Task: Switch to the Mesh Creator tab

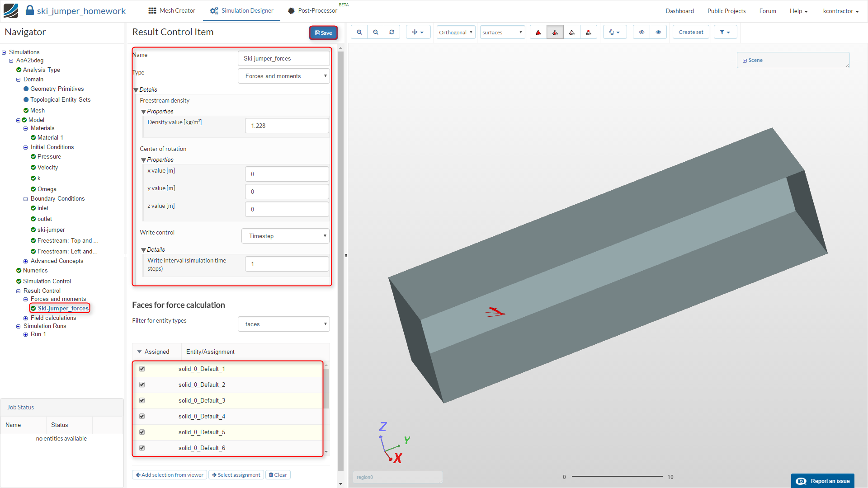Action: pos(172,10)
